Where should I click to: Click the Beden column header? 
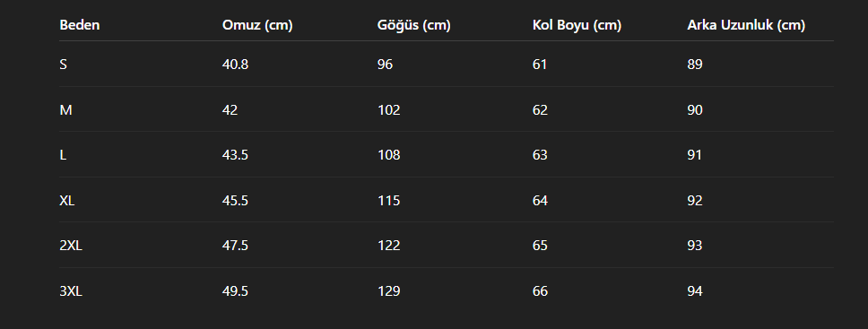click(x=79, y=25)
